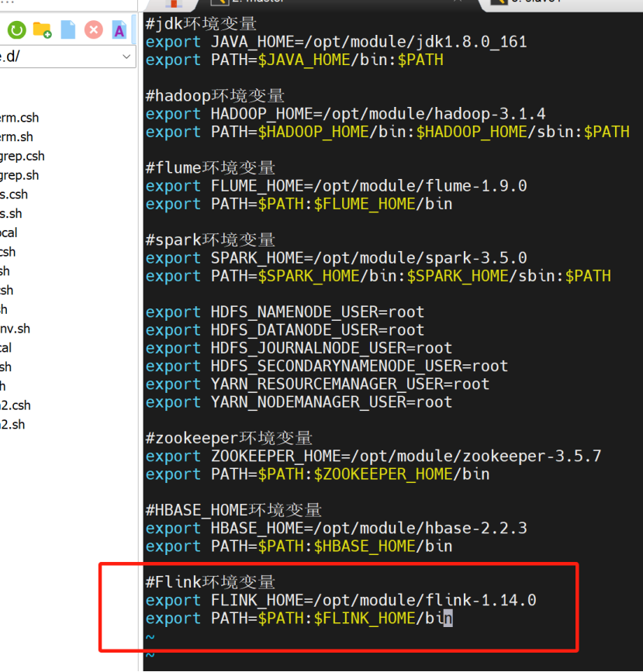Select the file ending in nv.sh
The width and height of the screenshot is (643, 672).
pyautogui.click(x=15, y=329)
